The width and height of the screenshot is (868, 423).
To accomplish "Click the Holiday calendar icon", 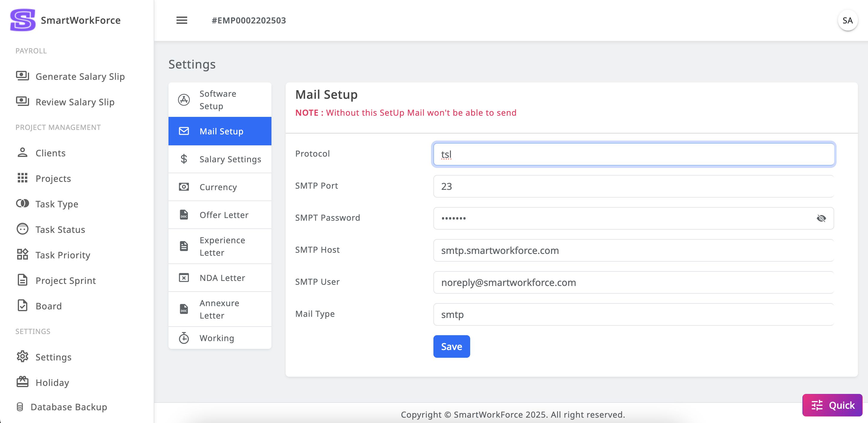I will (22, 382).
